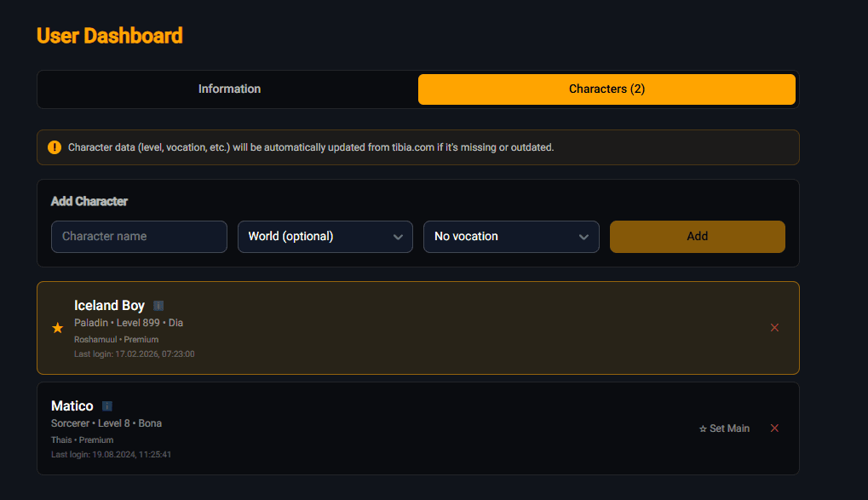868x500 pixels.
Task: Delete the Matico character using red X
Action: click(774, 428)
